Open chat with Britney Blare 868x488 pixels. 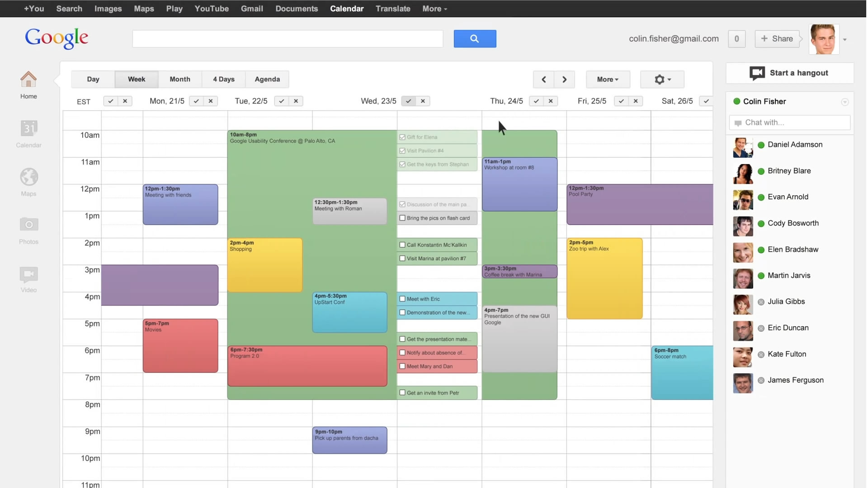[789, 171]
